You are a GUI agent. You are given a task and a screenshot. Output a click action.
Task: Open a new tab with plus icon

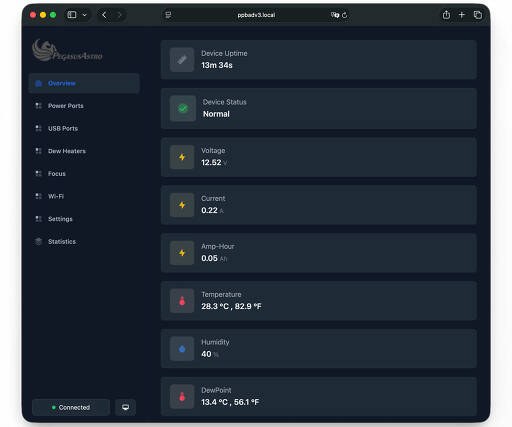(x=462, y=15)
